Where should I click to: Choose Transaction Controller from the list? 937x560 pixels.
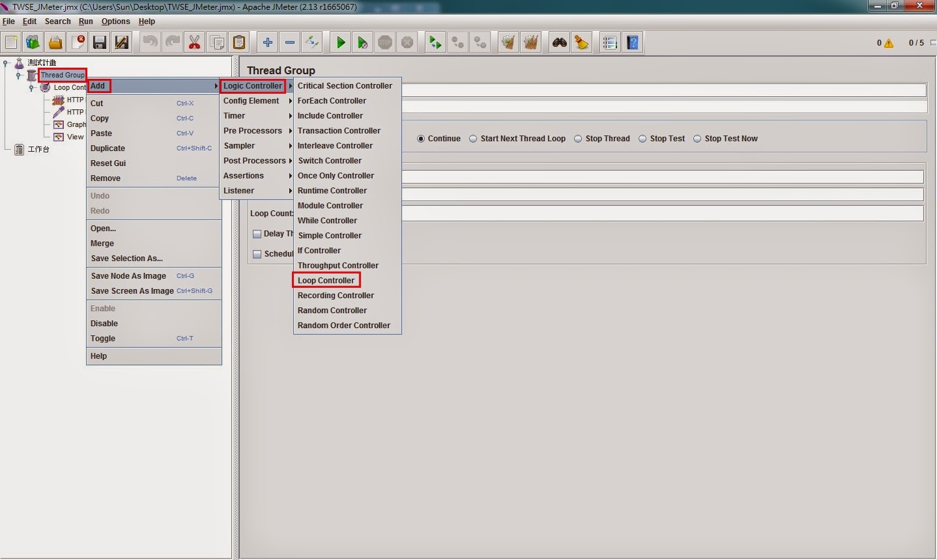pyautogui.click(x=347, y=131)
